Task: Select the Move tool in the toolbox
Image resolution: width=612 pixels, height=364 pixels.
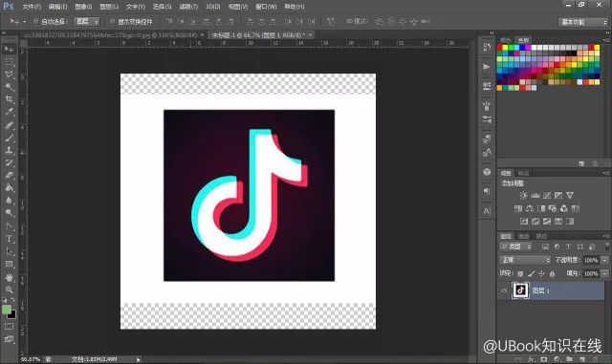Action: pos(9,49)
